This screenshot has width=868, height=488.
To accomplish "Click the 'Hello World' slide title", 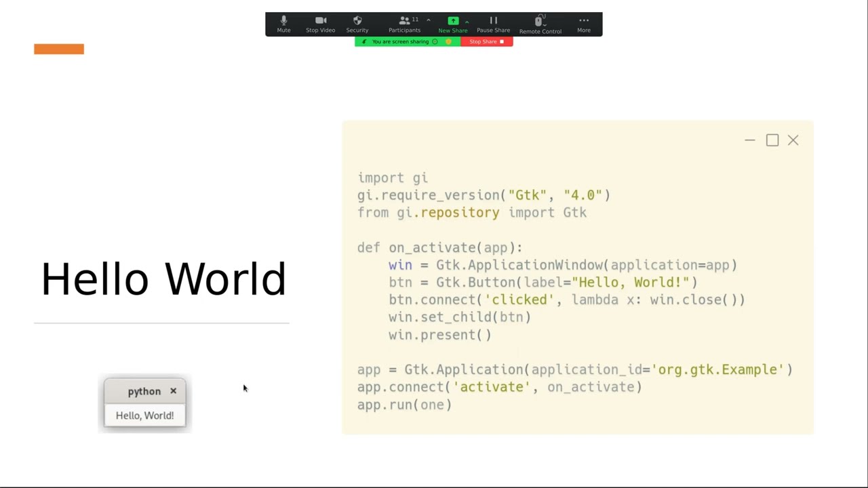I will point(163,279).
